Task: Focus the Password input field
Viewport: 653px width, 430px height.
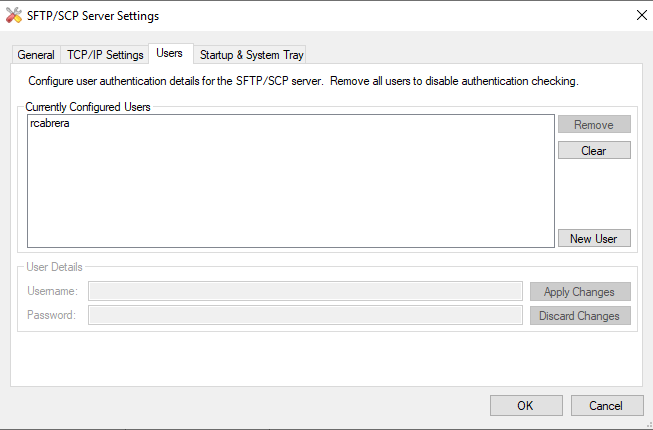Action: click(305, 316)
